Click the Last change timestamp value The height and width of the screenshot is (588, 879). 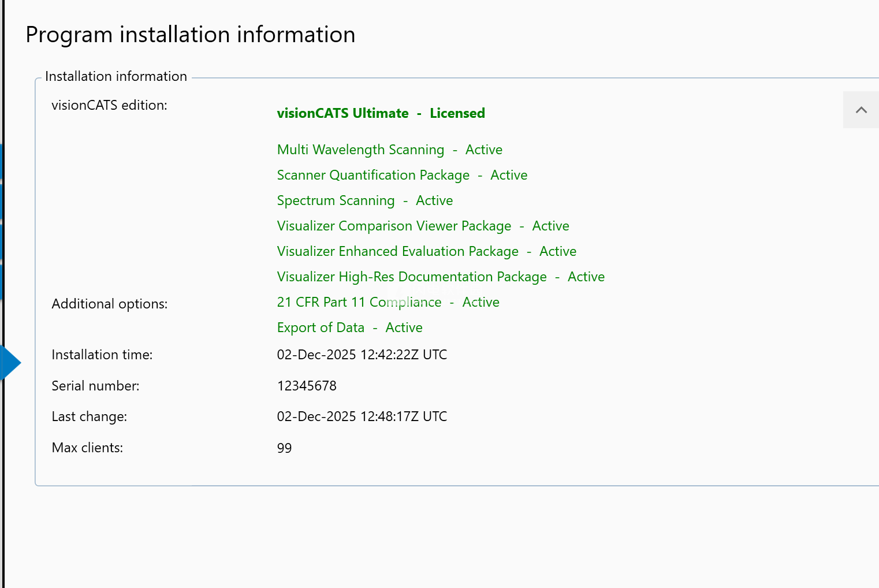coord(362,416)
